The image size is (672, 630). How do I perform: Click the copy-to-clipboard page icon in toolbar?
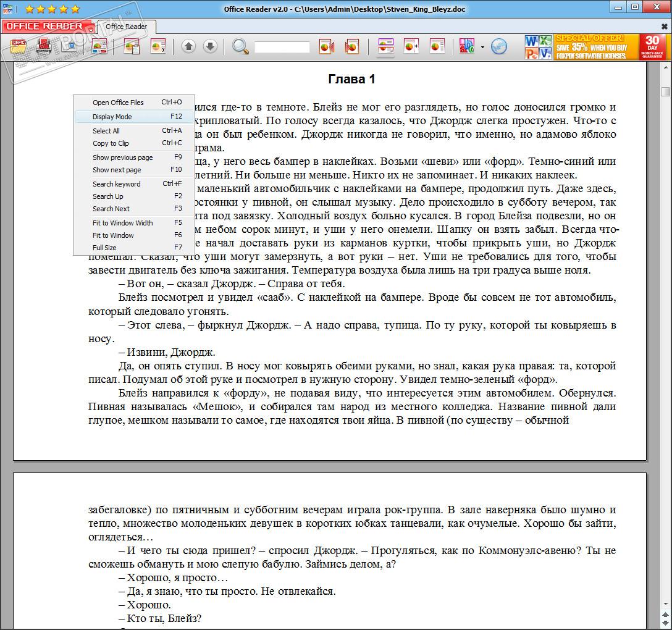[132, 46]
